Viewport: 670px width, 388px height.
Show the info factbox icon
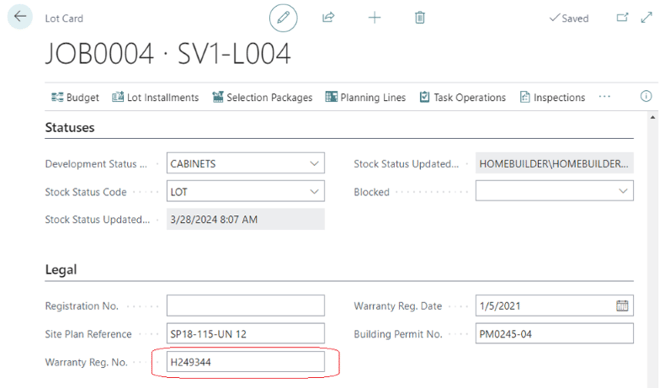point(646,97)
